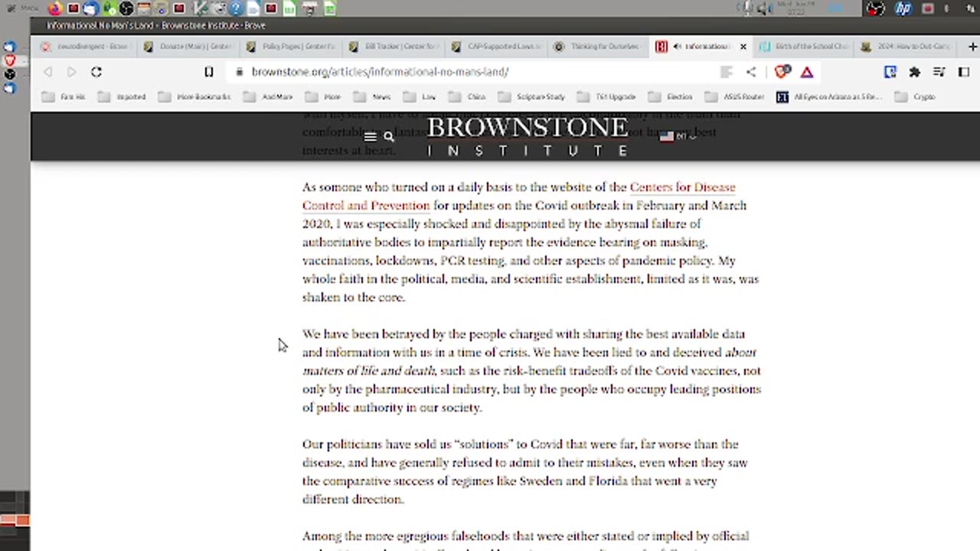Viewport: 980px width, 551px height.
Task: Click the Brownstone Institute logo
Action: click(x=528, y=137)
